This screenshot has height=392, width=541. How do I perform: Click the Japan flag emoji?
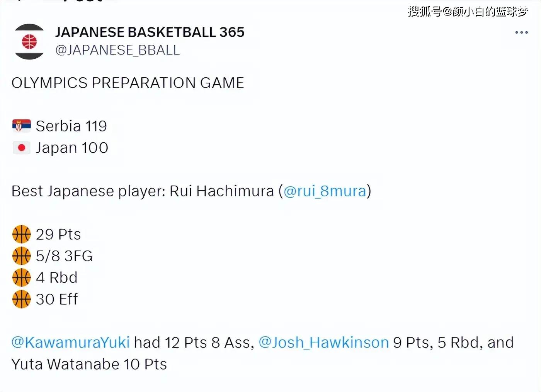pyautogui.click(x=21, y=148)
